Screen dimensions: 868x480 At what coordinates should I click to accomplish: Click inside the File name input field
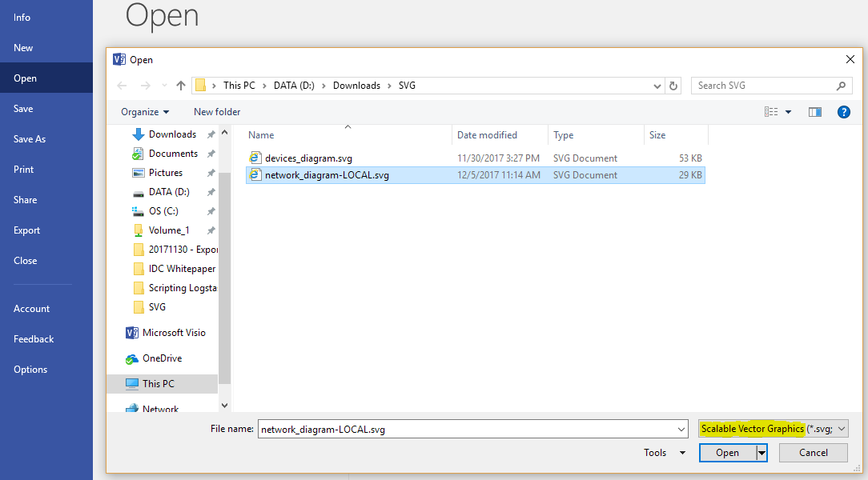pyautogui.click(x=472, y=429)
